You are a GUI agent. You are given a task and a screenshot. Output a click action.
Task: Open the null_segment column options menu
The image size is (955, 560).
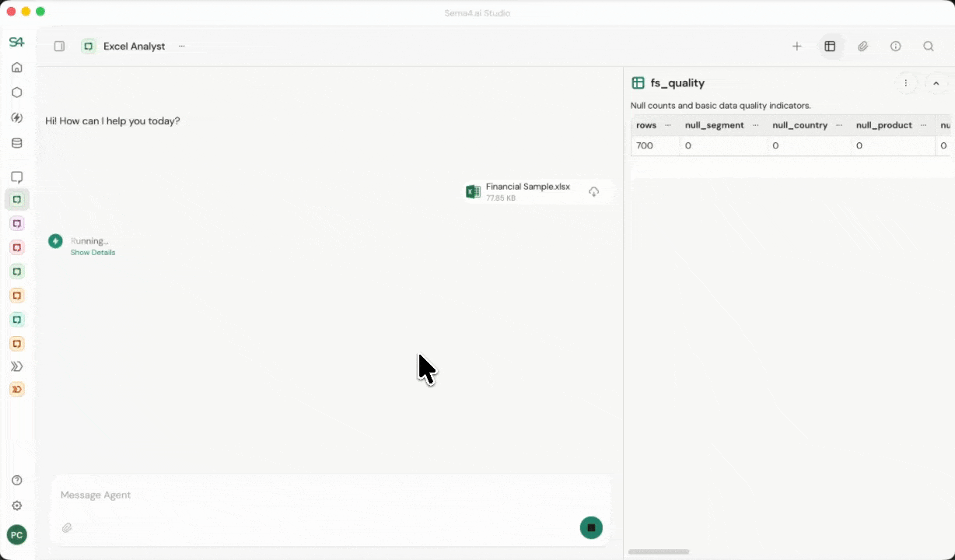point(755,125)
